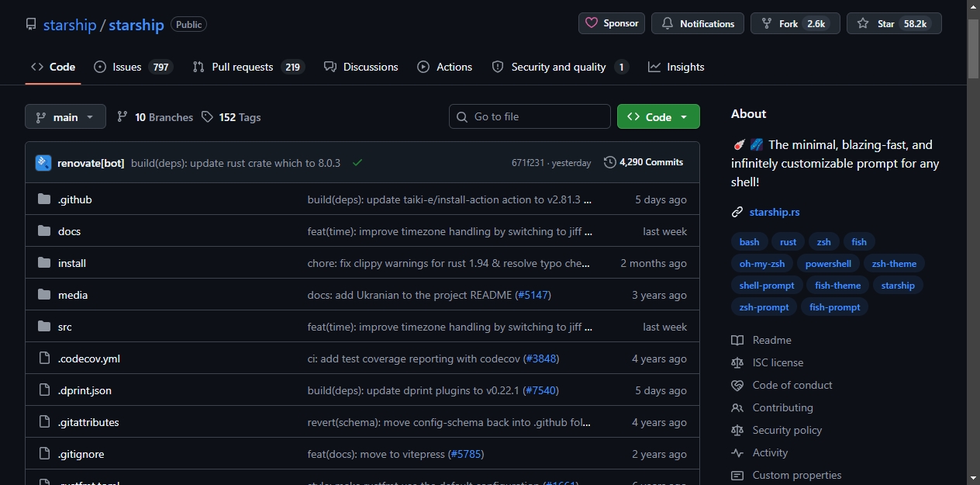This screenshot has height=485, width=980.
Task: Click the folder icon for install
Action: coord(44,263)
